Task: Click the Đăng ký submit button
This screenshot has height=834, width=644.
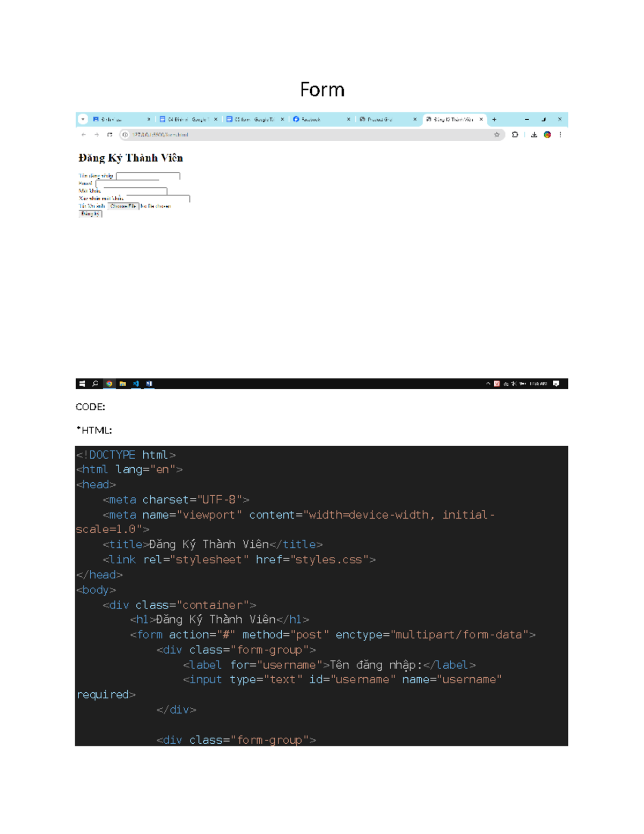Action: tap(90, 214)
